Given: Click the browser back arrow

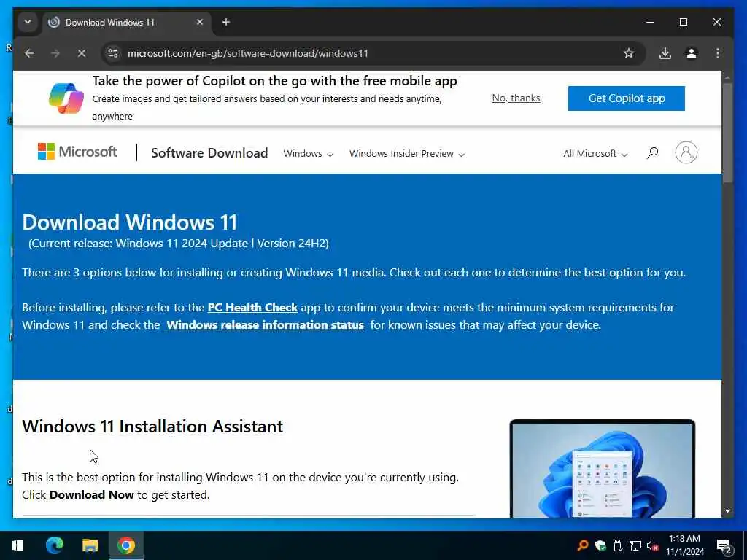Looking at the screenshot, I should click(29, 53).
